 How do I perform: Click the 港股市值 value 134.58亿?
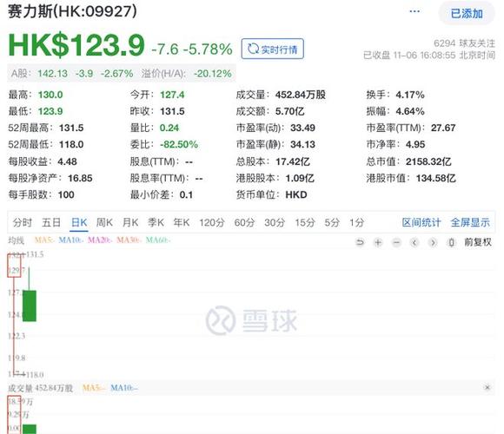pos(436,178)
